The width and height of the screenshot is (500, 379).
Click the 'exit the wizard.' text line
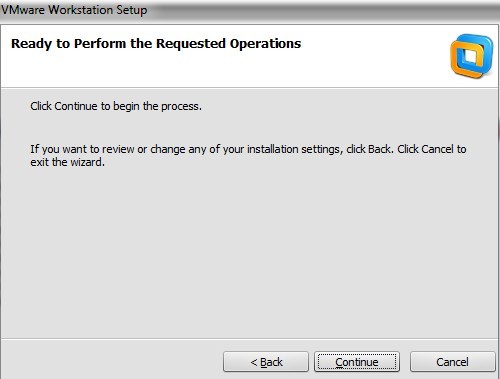coord(67,162)
